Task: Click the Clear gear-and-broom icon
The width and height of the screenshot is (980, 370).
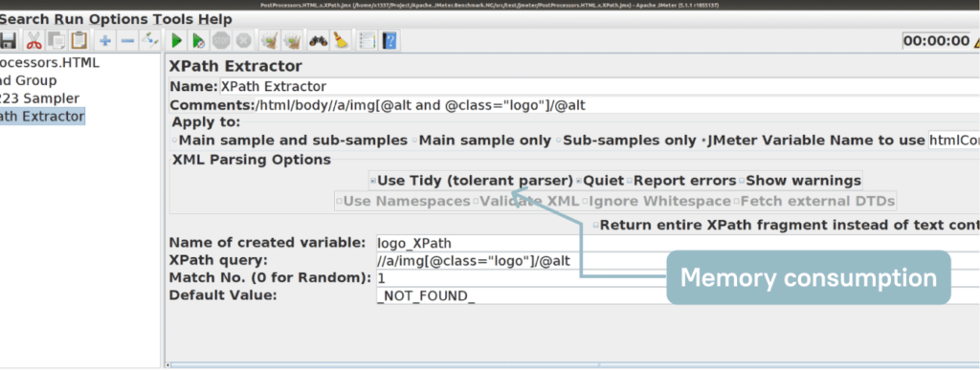Action: point(269,41)
